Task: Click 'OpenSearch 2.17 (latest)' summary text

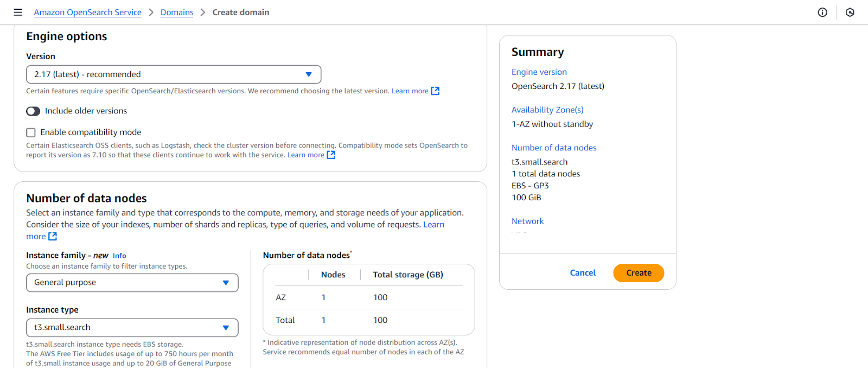Action: coord(558,86)
